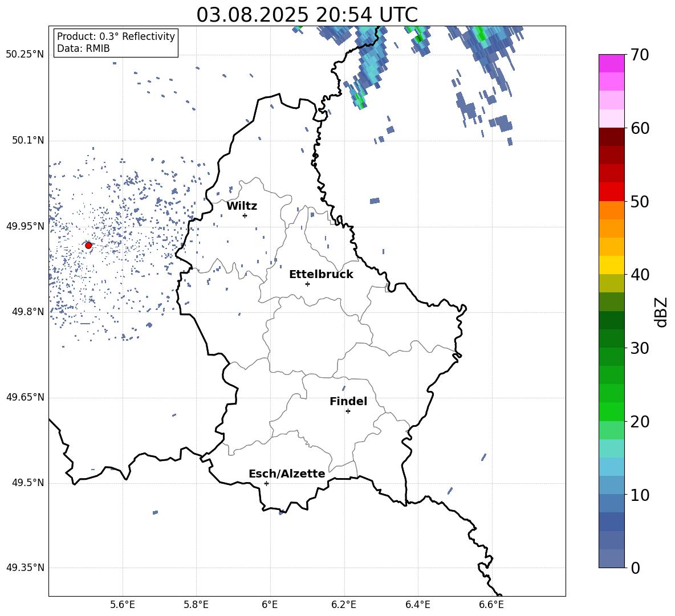
Task: Click the Wiltz location cross marker
Action: [x=245, y=215]
